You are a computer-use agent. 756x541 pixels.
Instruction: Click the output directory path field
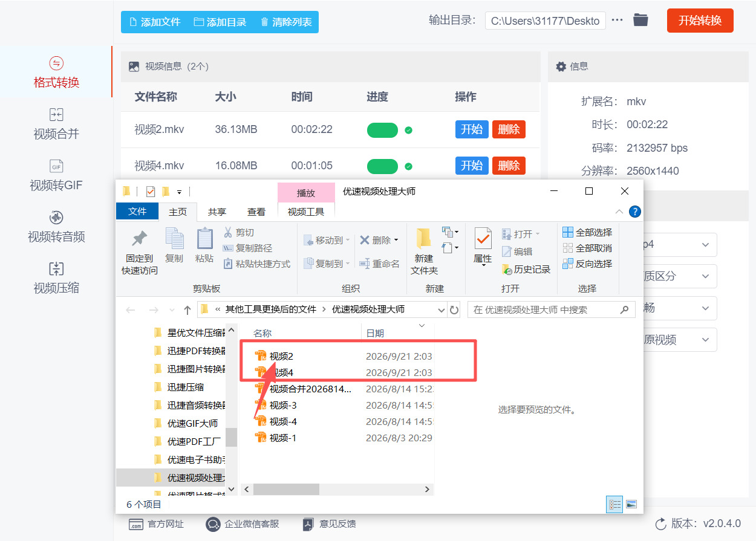coord(546,21)
